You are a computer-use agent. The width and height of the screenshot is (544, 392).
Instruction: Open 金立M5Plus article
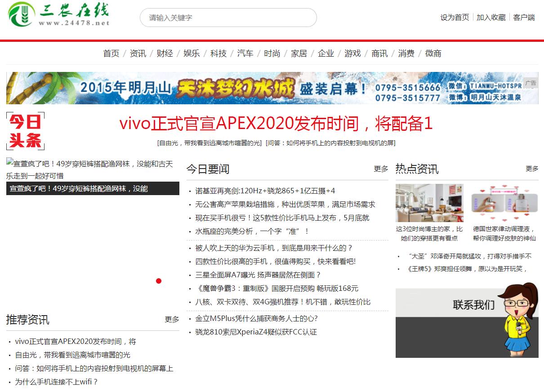click(x=256, y=318)
